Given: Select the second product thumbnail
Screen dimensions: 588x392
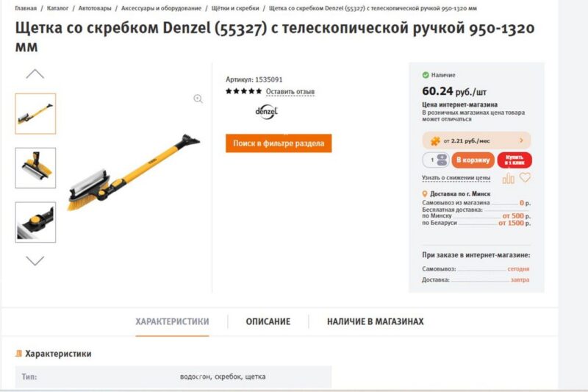Looking at the screenshot, I should [x=35, y=168].
